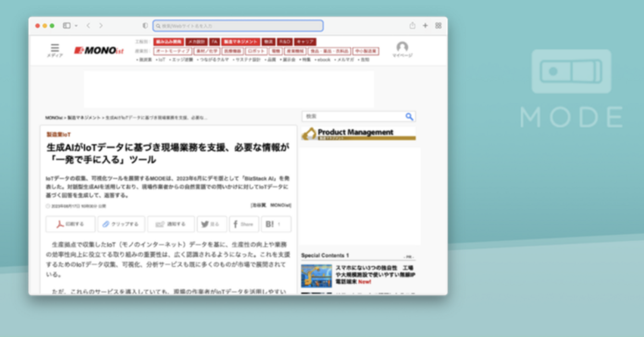Open the Product Management banner
The height and width of the screenshot is (337, 644).
358,134
